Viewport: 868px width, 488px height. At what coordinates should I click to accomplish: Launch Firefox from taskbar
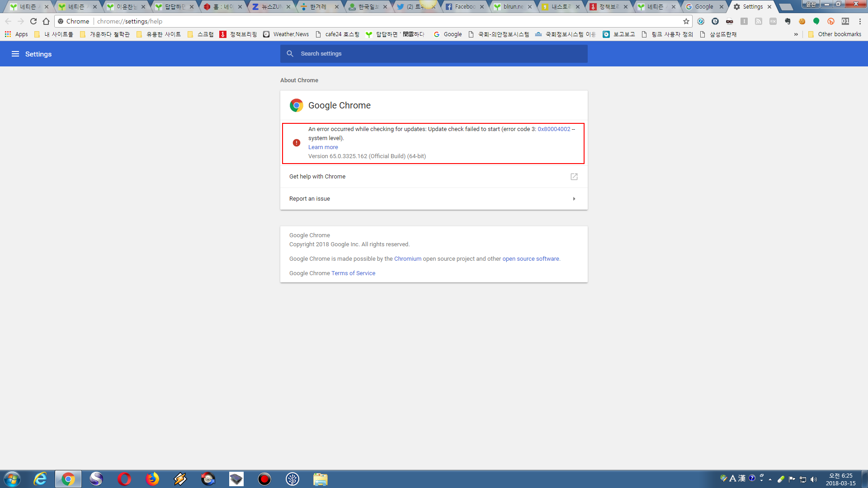[152, 479]
